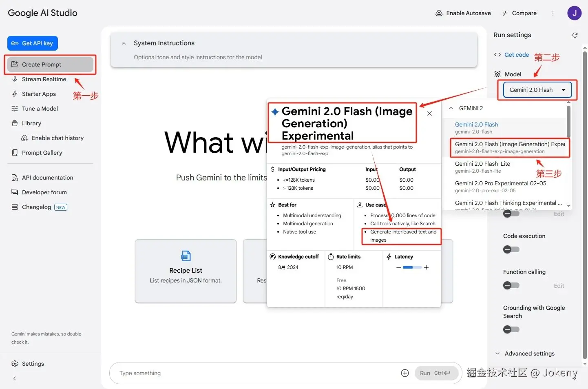Click Edit next to Function calling
Image resolution: width=588 pixels, height=389 pixels.
point(559,286)
